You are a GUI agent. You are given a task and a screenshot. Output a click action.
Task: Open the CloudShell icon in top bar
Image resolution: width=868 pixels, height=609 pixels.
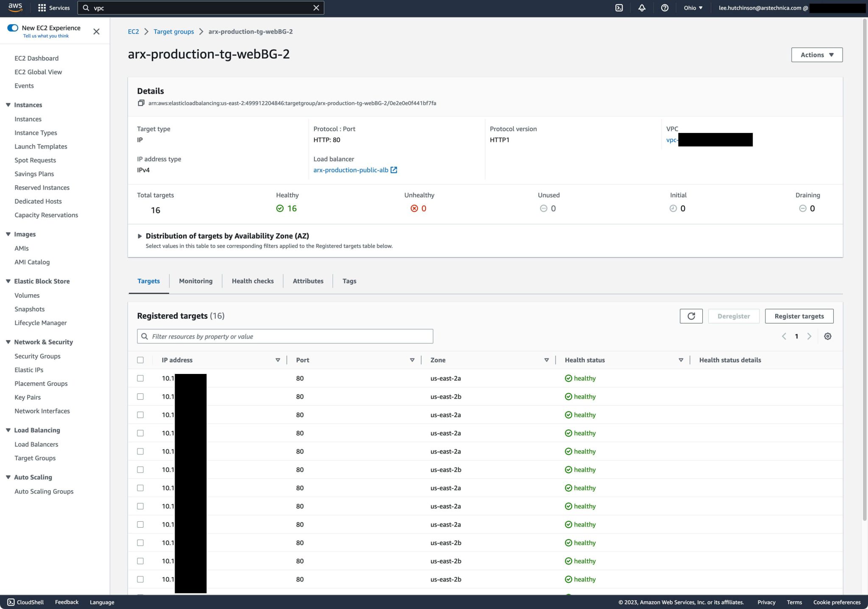click(619, 8)
